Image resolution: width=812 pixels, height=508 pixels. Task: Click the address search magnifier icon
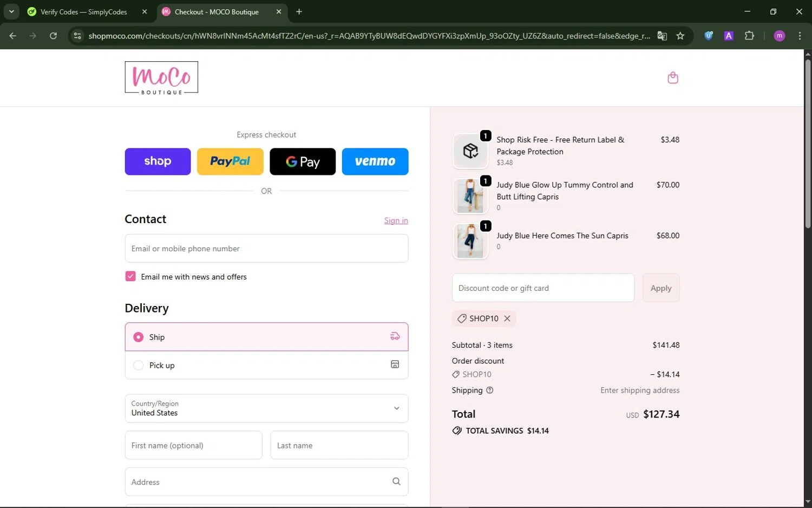click(396, 481)
